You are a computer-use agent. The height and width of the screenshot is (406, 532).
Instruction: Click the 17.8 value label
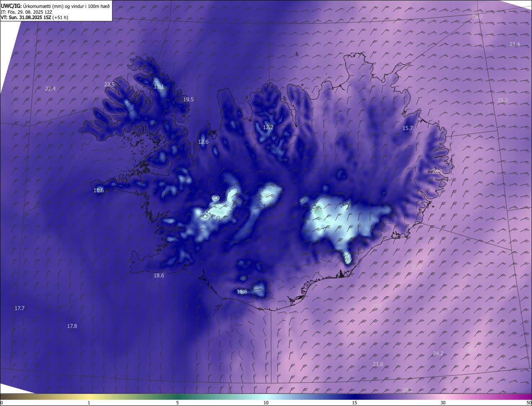(72, 326)
